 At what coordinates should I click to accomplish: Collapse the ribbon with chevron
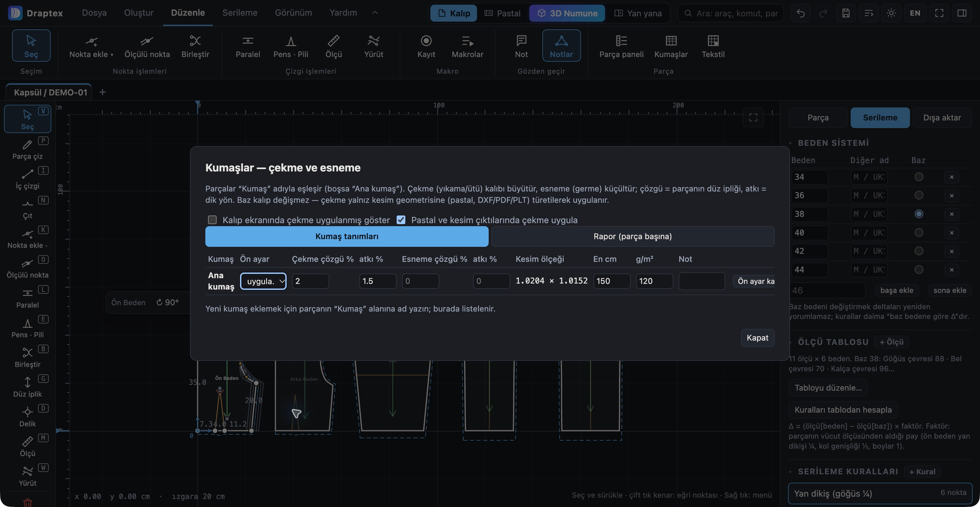375,13
